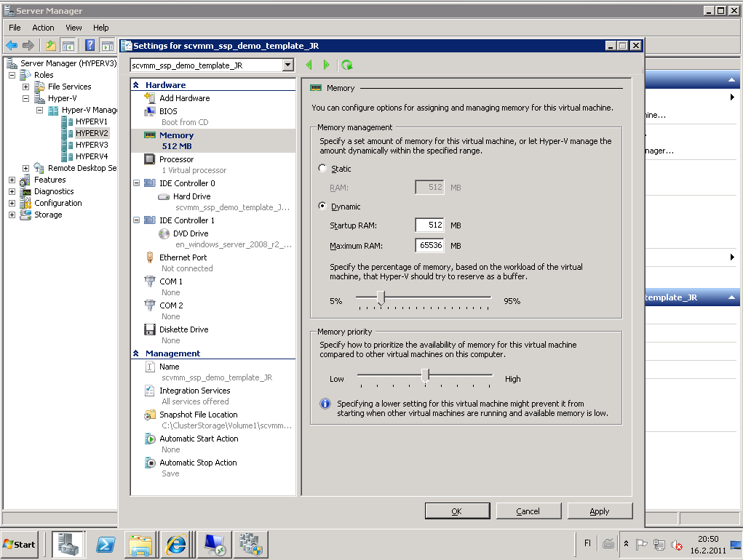
Task: Click the Startup RAM input field
Action: [429, 225]
